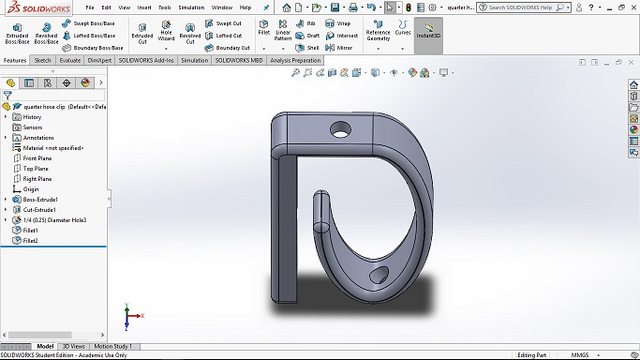Select the Linear Pattern tool
This screenshot has height=360, width=640.
coord(283,30)
